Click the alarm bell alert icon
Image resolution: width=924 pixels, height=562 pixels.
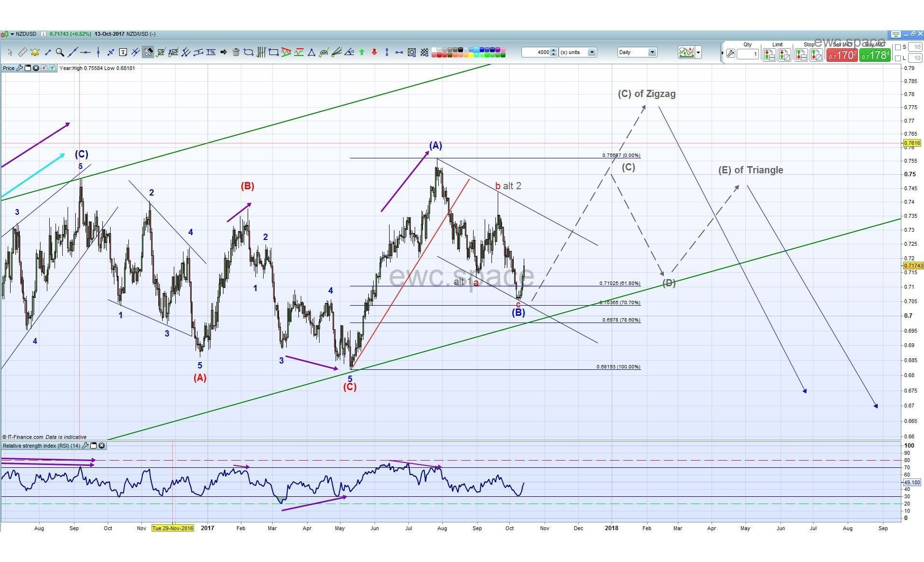tap(35, 52)
